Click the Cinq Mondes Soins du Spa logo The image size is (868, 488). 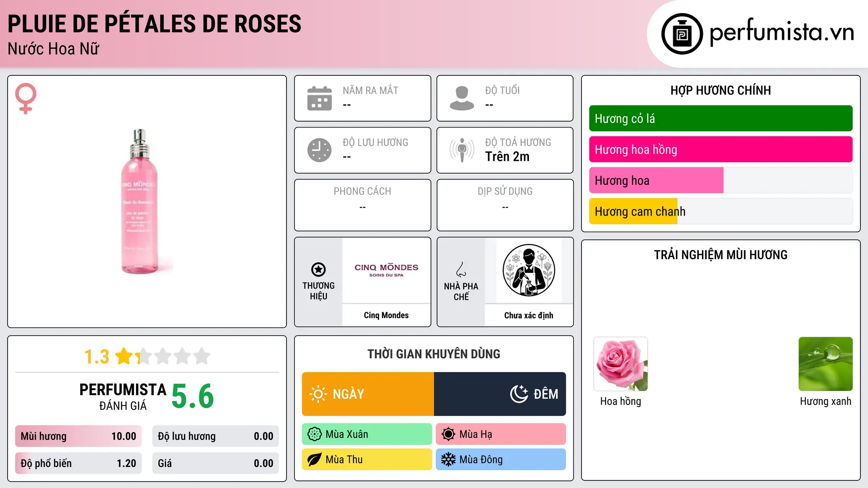coord(386,270)
